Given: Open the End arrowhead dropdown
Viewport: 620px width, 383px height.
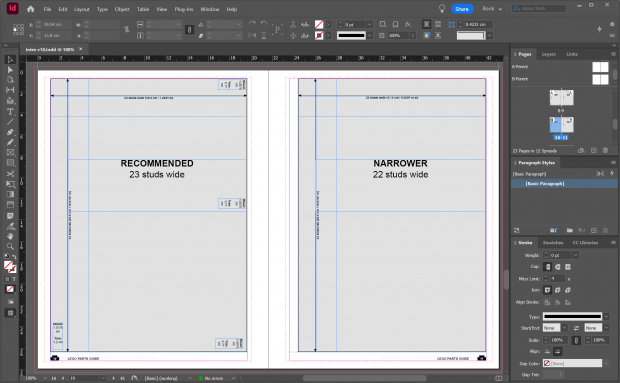Looking at the screenshot, I should (x=607, y=328).
